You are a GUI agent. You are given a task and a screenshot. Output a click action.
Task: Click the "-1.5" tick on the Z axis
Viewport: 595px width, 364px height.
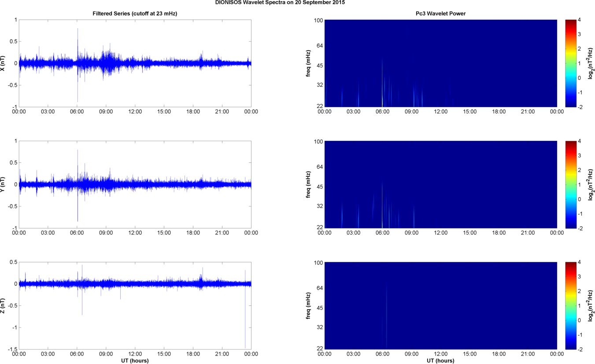point(12,349)
